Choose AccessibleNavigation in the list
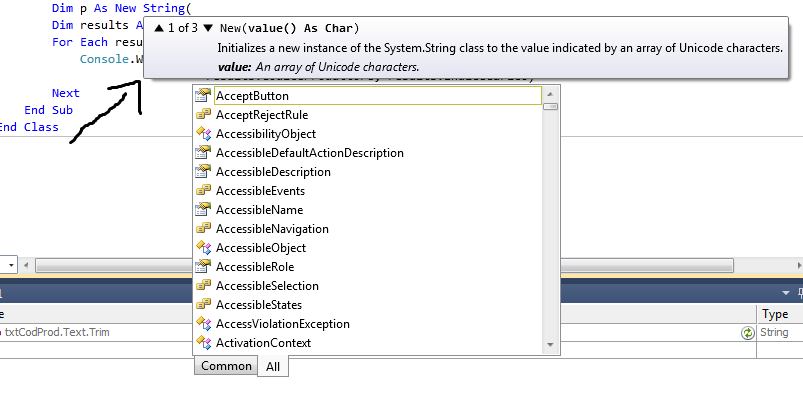 (x=272, y=229)
